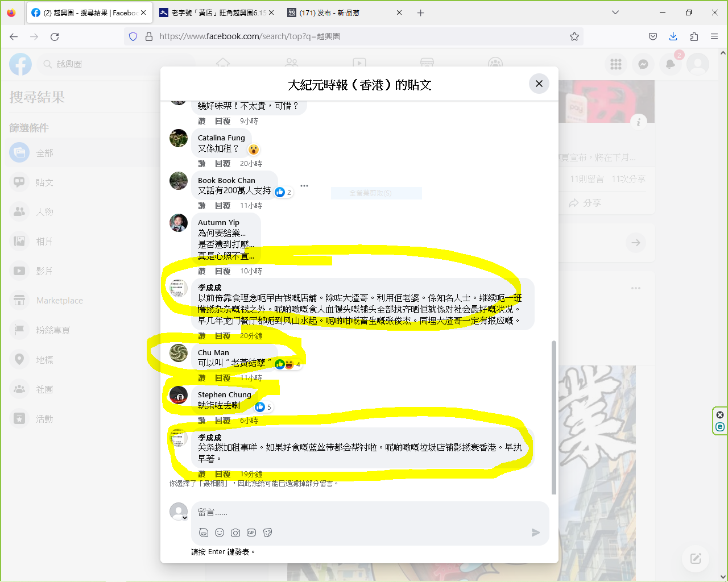Add a sticker to the comment
The width and height of the screenshot is (728, 582).
coord(268,533)
